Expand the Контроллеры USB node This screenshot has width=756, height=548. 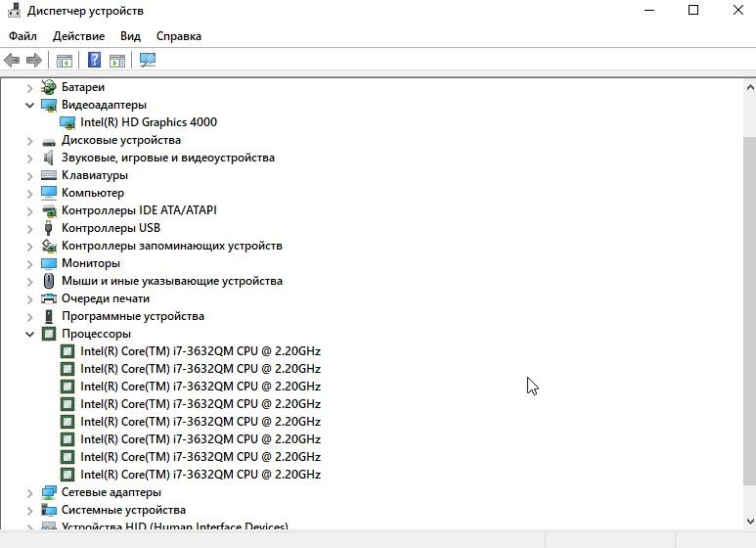pyautogui.click(x=29, y=228)
